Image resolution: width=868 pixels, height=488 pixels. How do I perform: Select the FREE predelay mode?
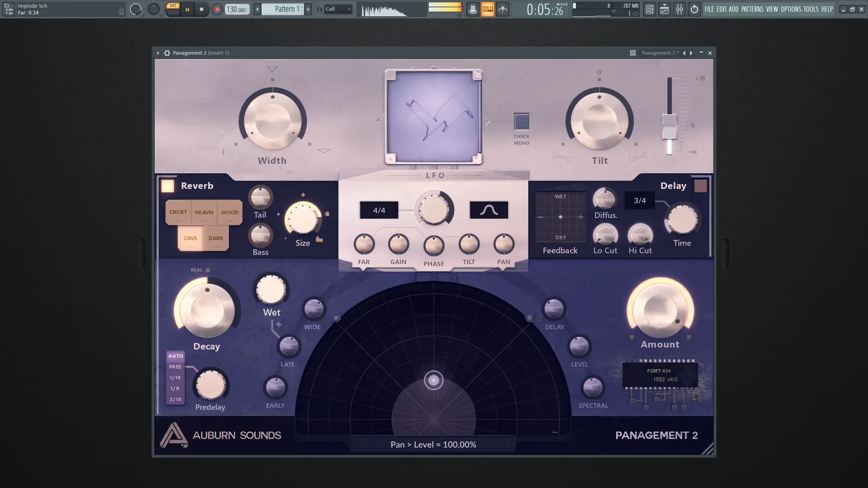click(175, 367)
